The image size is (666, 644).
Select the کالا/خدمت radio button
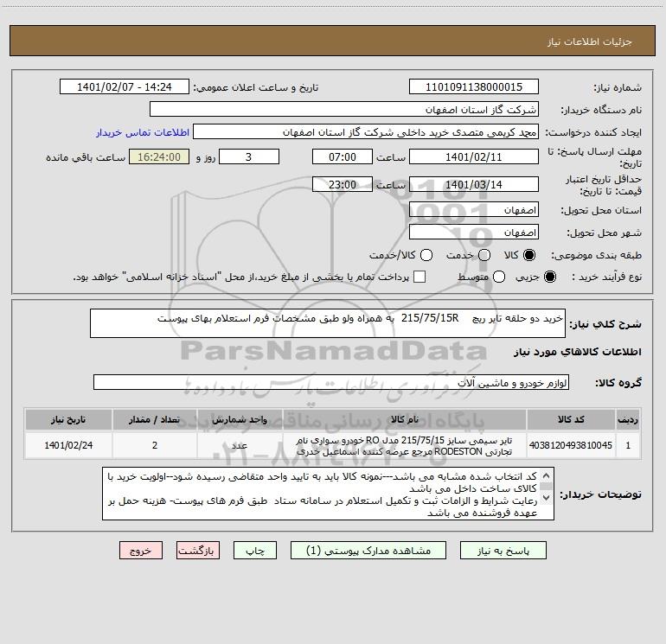(426, 255)
